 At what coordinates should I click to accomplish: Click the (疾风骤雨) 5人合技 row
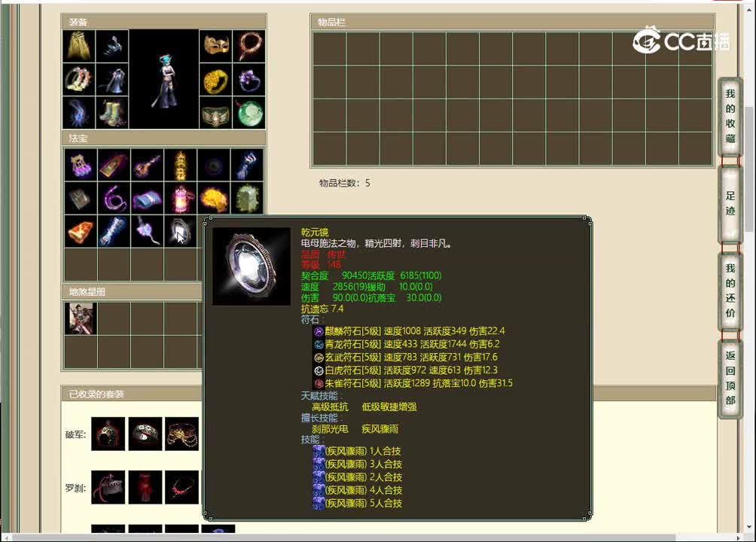point(358,504)
